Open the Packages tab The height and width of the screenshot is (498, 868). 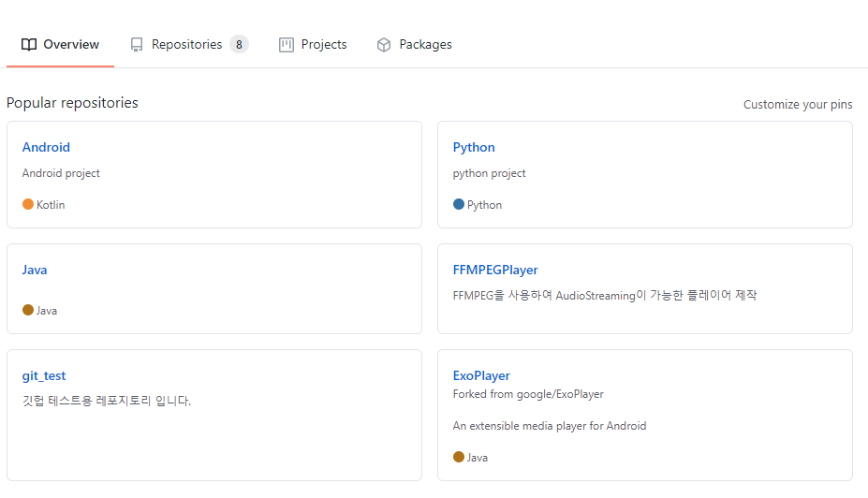(x=414, y=44)
